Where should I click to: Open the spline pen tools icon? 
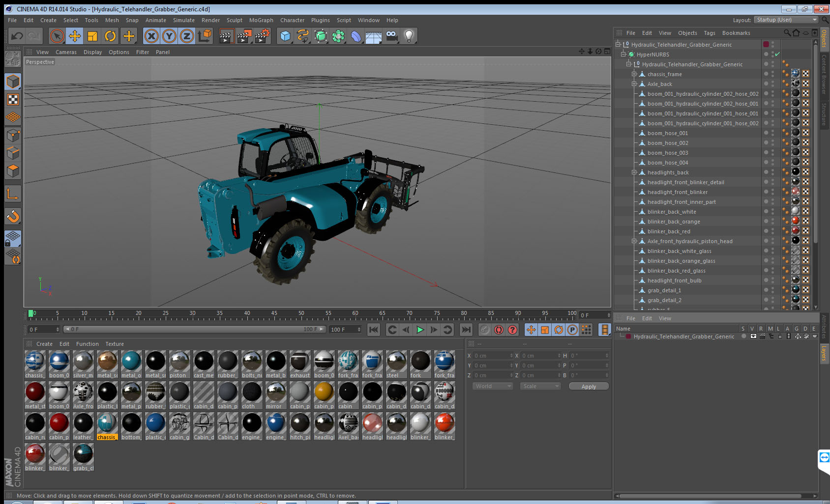303,36
